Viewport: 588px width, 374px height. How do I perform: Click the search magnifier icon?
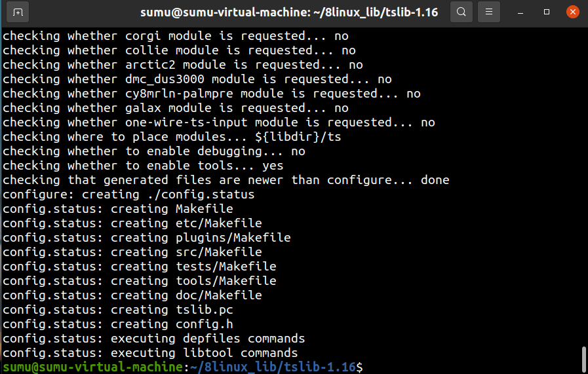pyautogui.click(x=462, y=12)
